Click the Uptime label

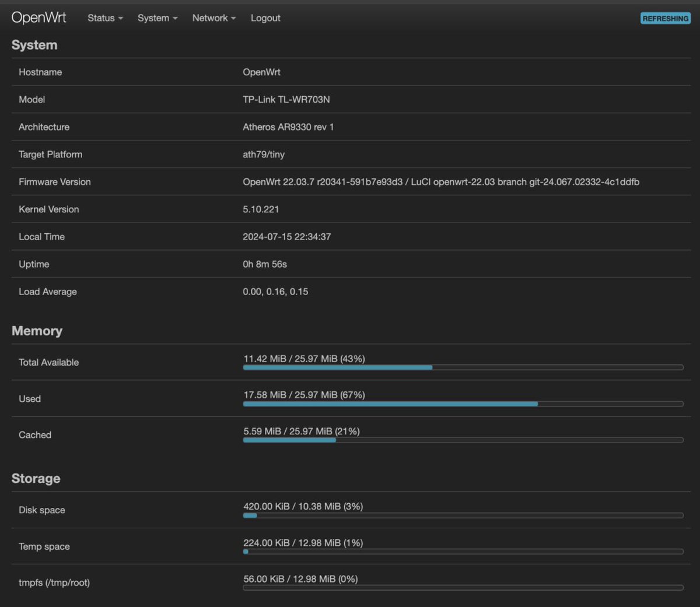click(x=34, y=264)
